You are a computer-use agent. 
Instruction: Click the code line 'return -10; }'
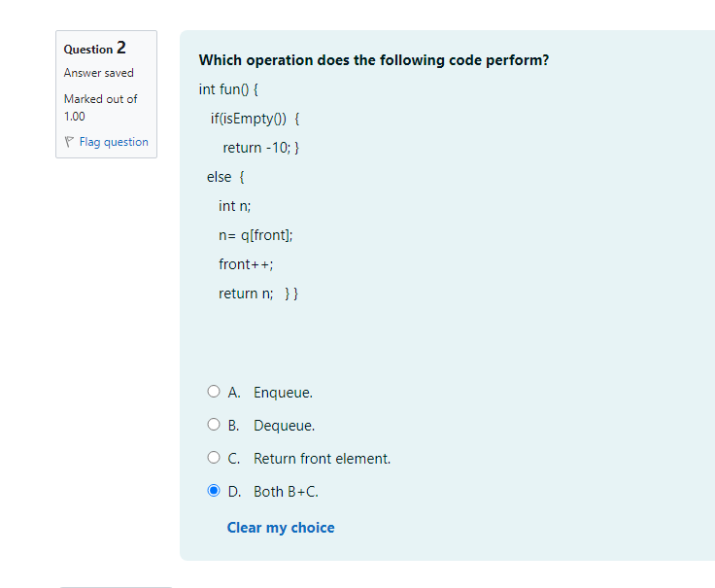[260, 148]
